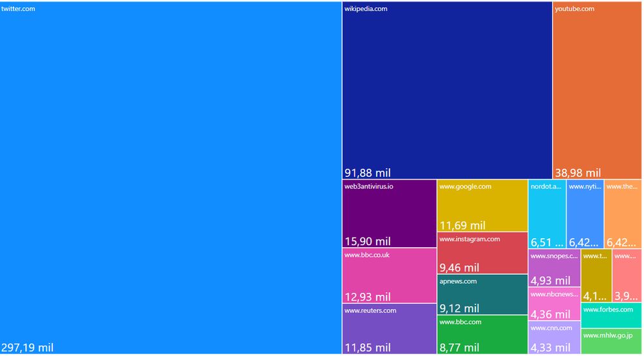Image resolution: width=644 pixels, height=356 pixels.
Task: Select the www.mhlw.go.jp label
Action: pyautogui.click(x=608, y=336)
